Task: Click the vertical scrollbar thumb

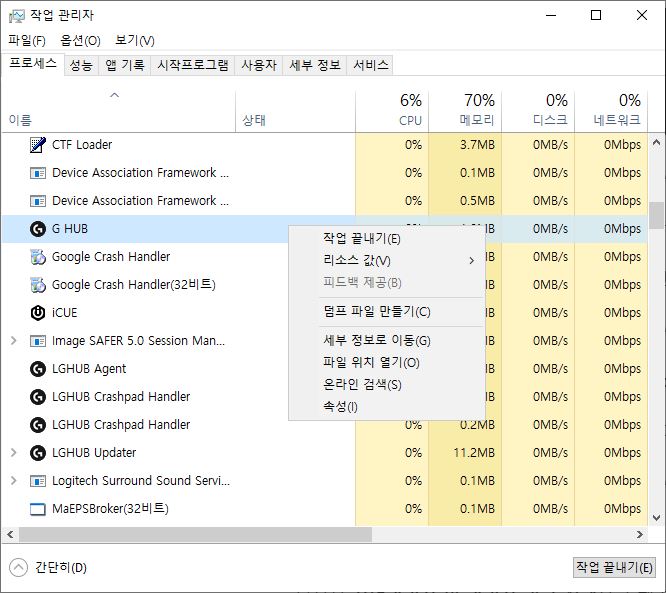Action: point(657,215)
